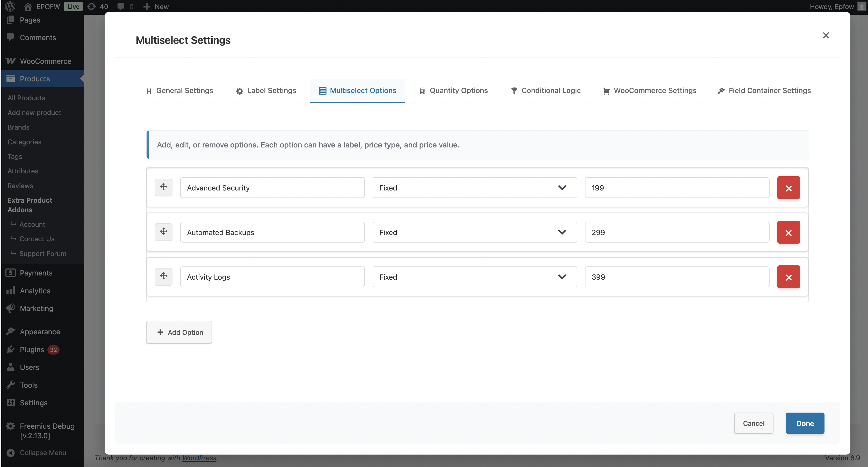868x467 pixels.
Task: Remove the Automated Backups option row
Action: [788, 232]
